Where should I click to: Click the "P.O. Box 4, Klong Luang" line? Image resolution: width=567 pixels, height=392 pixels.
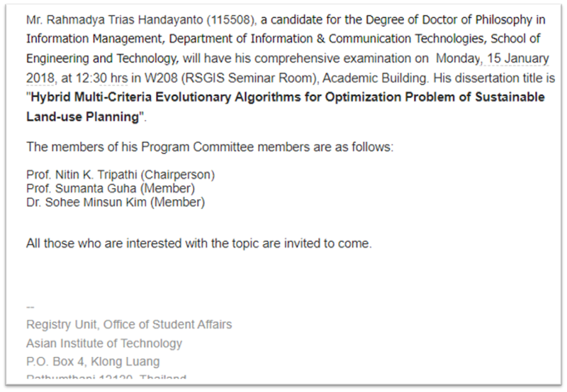(93, 361)
